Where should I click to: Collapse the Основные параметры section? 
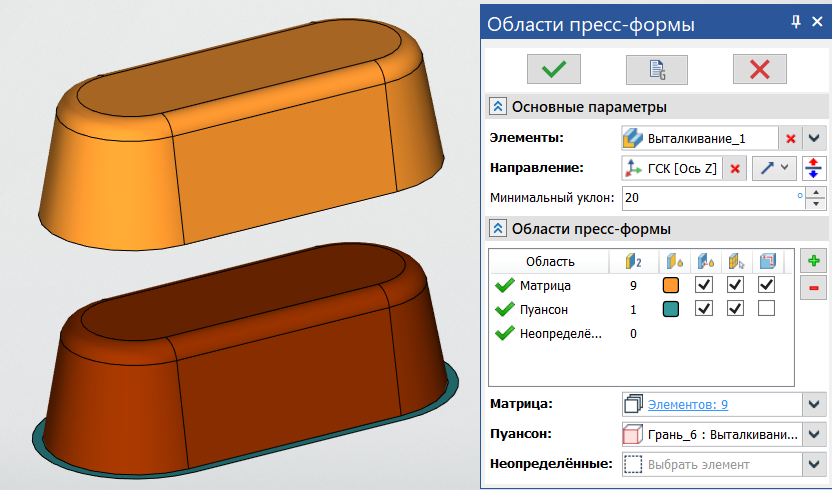coord(497,107)
